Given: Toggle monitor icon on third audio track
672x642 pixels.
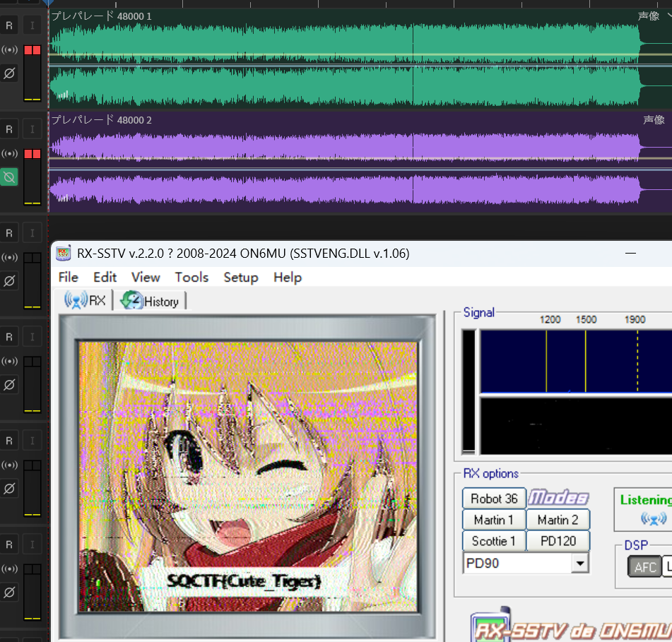Looking at the screenshot, I should 9,257.
